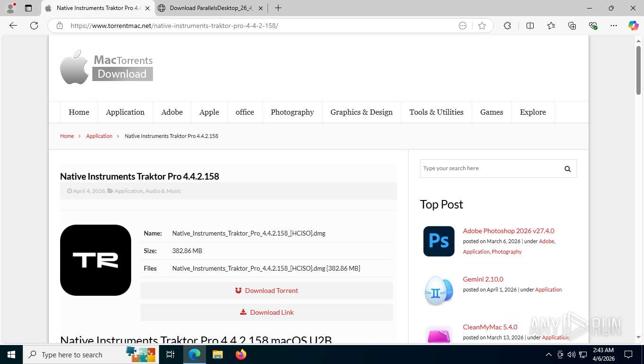Open the Audio & Music category link
This screenshot has width=644, height=364.
pos(163,191)
